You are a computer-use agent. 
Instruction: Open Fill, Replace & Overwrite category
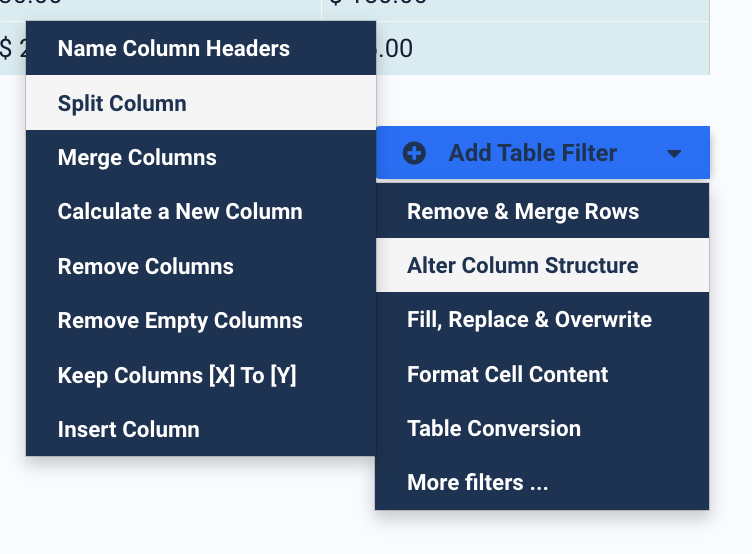click(542, 319)
